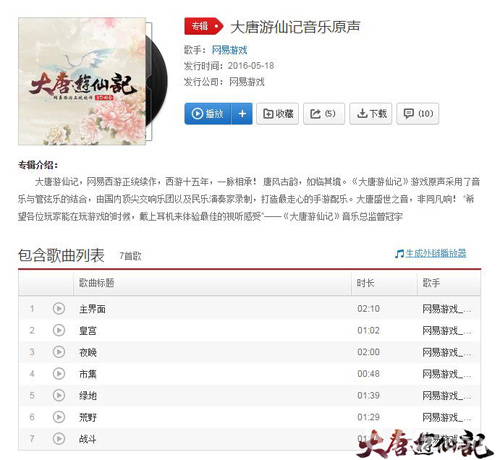Add album to playlist with plus button
The height and width of the screenshot is (460, 500).
[242, 114]
